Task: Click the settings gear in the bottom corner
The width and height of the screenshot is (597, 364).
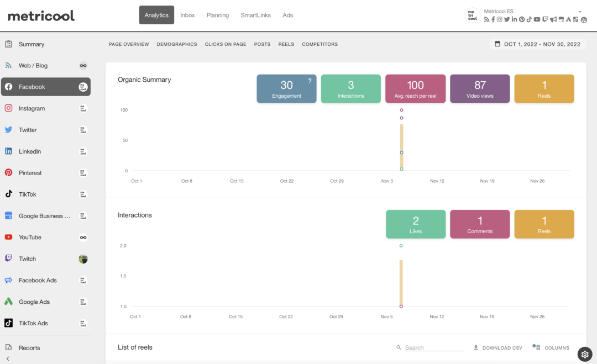Action: 585,354
